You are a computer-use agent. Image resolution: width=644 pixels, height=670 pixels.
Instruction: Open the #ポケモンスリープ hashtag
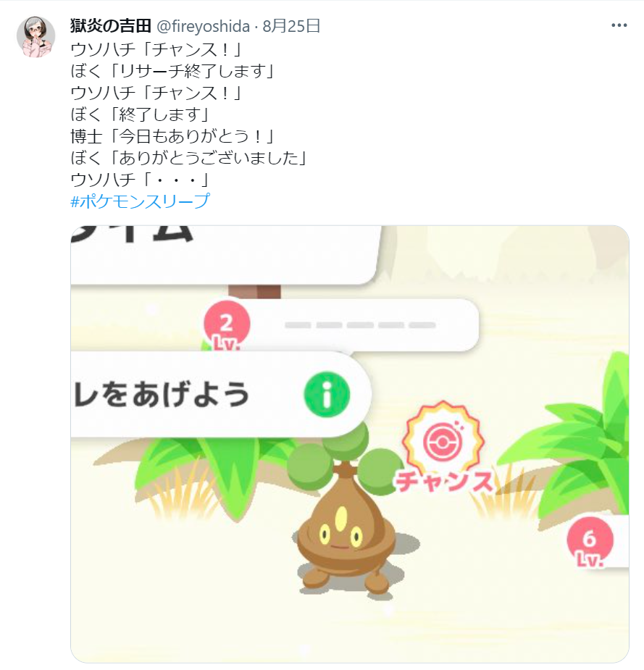140,201
